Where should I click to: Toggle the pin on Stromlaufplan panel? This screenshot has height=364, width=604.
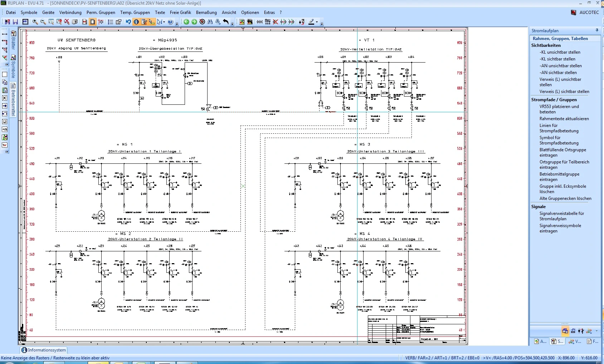(x=597, y=30)
